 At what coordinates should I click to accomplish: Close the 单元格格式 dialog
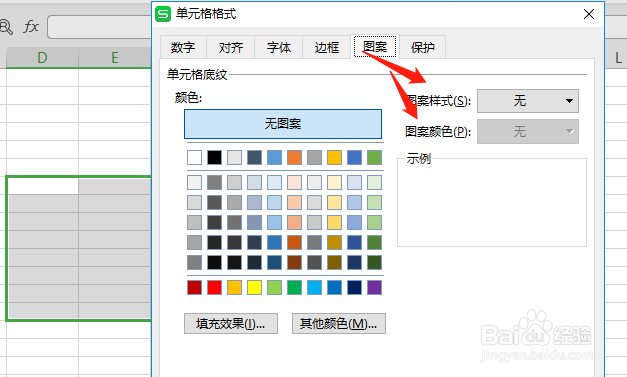pos(589,14)
